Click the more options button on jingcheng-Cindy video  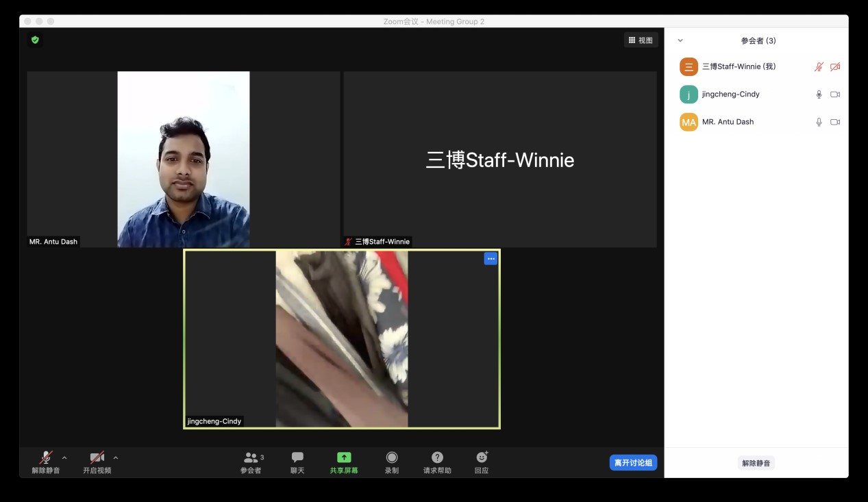491,259
